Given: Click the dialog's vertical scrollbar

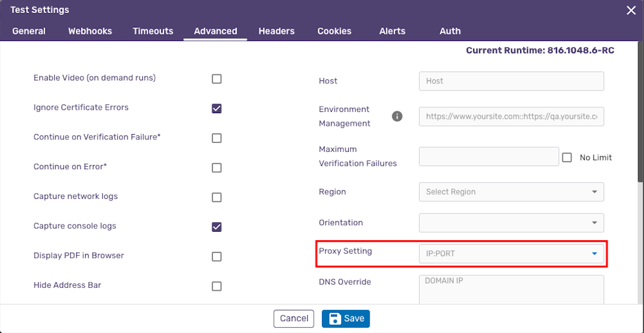Looking at the screenshot, I should pyautogui.click(x=640, y=111).
